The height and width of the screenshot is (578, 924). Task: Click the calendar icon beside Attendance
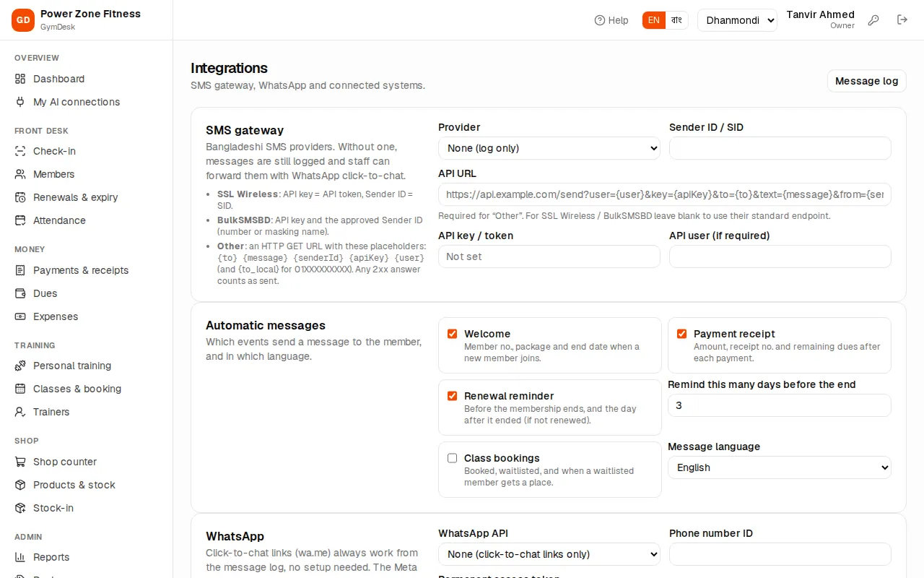click(x=20, y=220)
